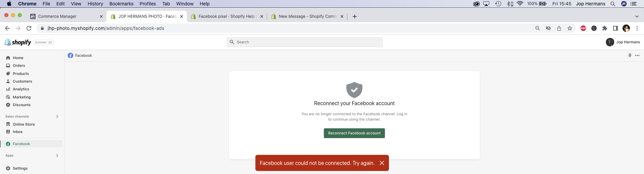
Task: Open Settings in the Shopify sidebar
Action: [20, 168]
